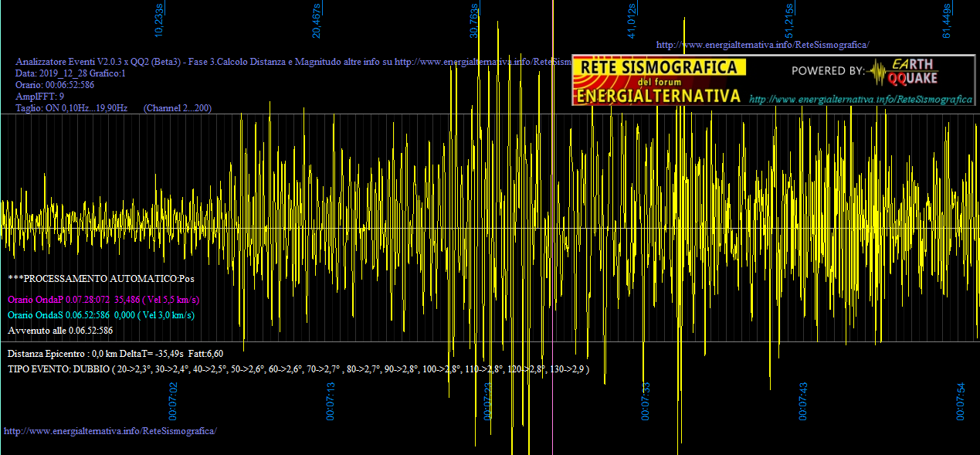This screenshot has width=980, height=455.
Task: Click the 41,012s top time marker
Action: pyautogui.click(x=632, y=21)
